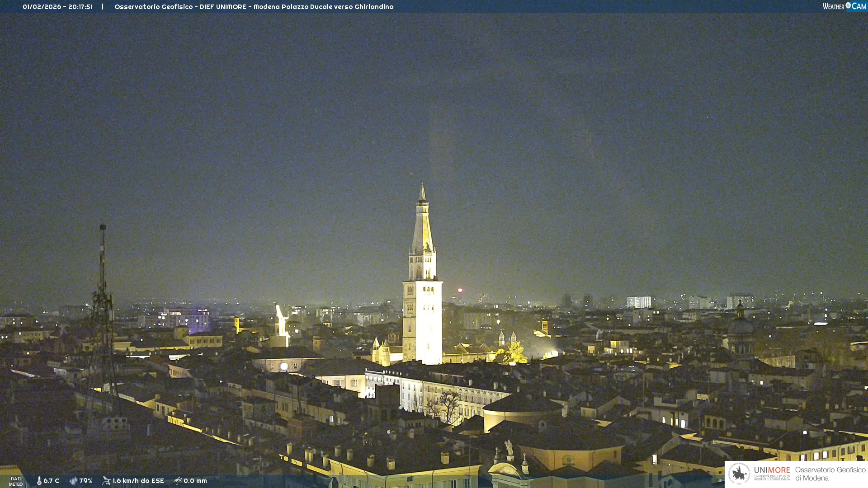Click the wind anemometer icon
Screen dimensions: 868x488
(106, 481)
